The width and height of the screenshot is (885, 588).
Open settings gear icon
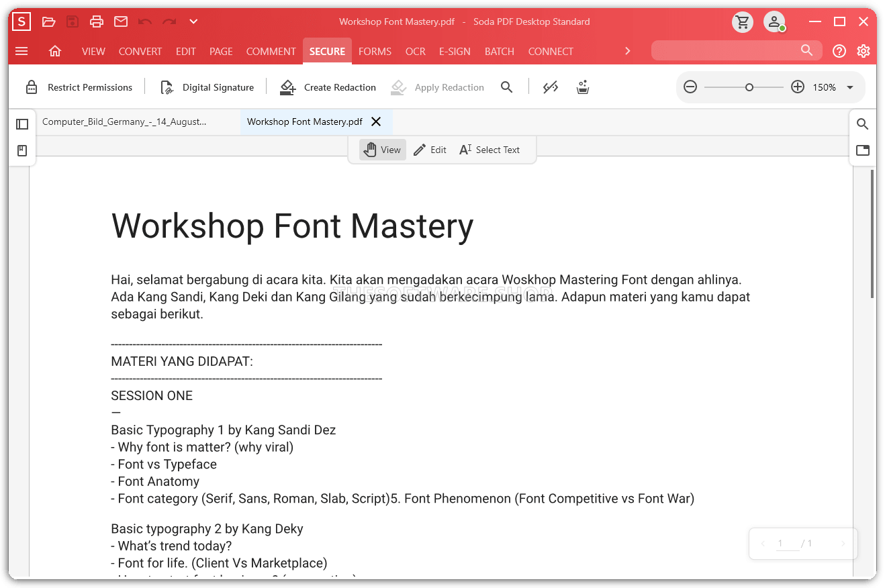864,51
